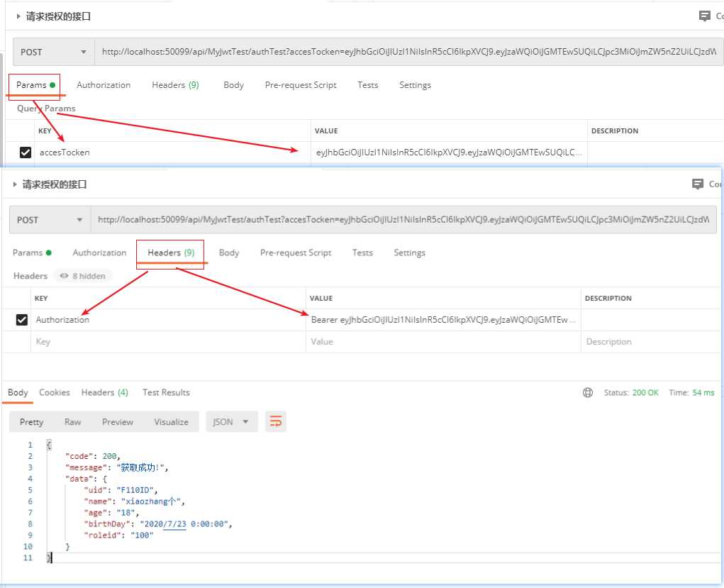Open Tests tab in upper panel

click(368, 85)
